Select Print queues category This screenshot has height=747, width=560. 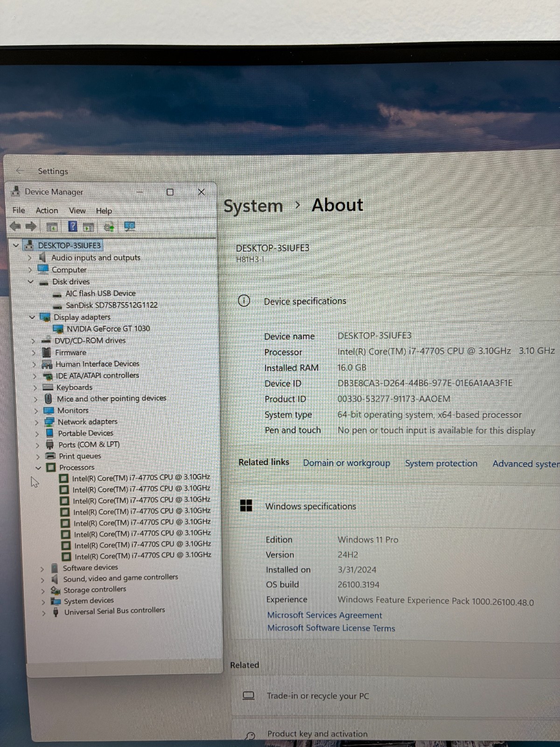click(x=80, y=456)
